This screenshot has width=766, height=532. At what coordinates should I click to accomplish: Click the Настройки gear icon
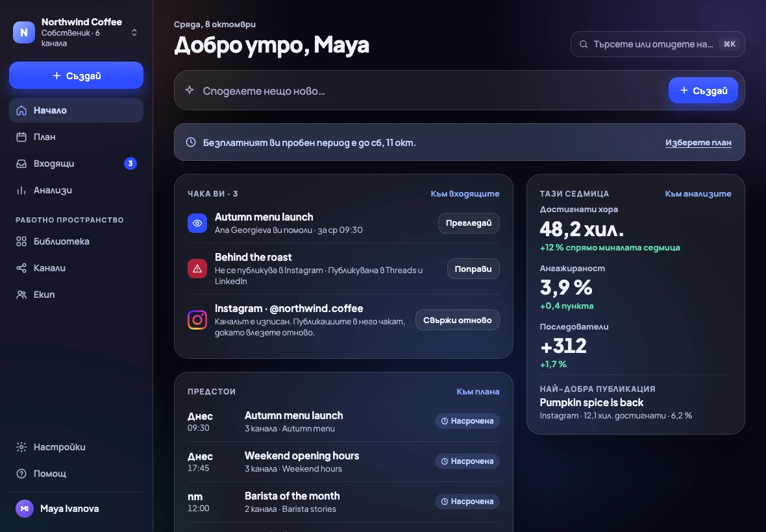pos(21,447)
